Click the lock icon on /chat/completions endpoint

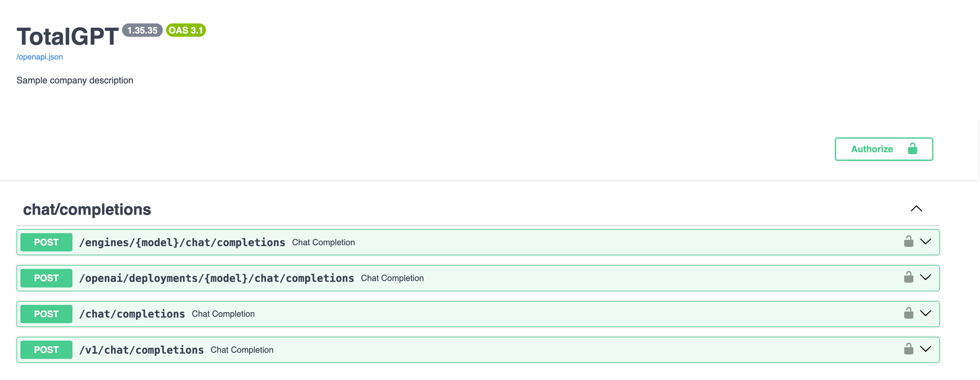coord(909,313)
